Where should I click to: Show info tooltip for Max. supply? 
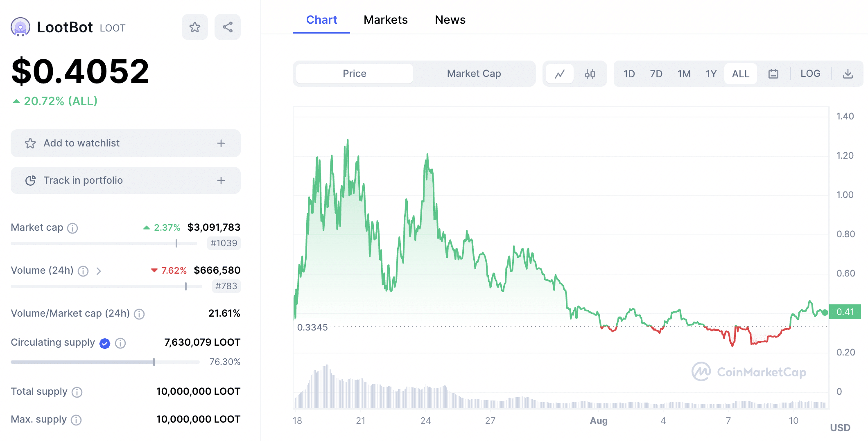click(76, 420)
